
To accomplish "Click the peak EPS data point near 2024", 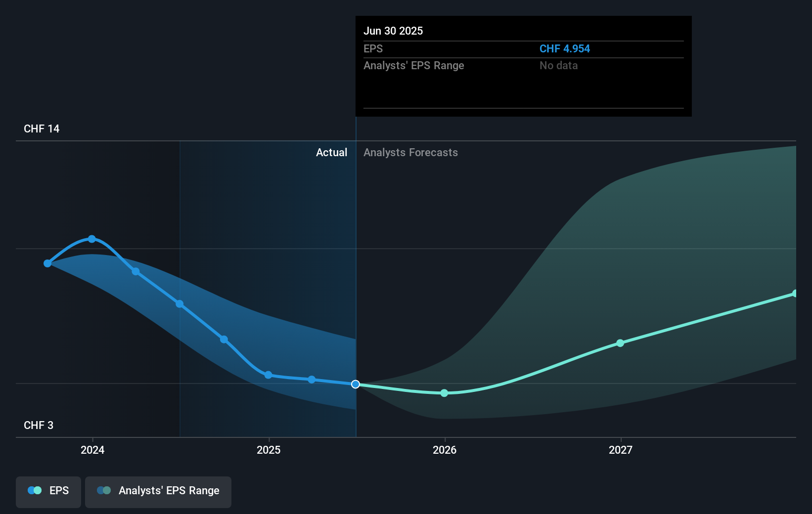I will (92, 239).
